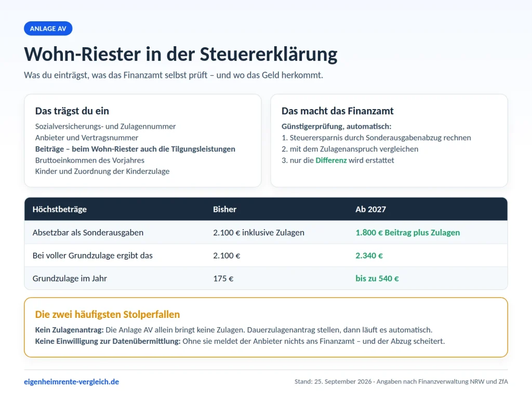532x401 pixels.
Task: Select the "Grundzulage im Jahr" row label
Action: (x=70, y=278)
